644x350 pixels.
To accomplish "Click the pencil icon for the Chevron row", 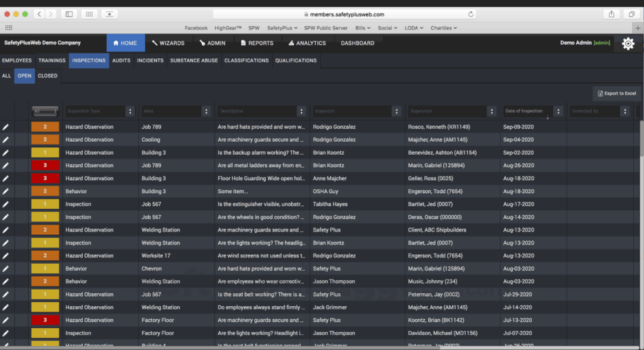I will (6, 268).
